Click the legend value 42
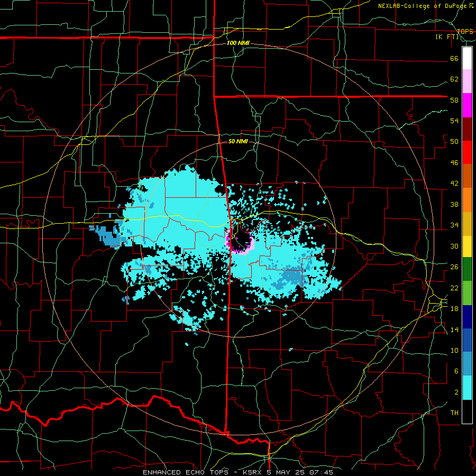 pyautogui.click(x=454, y=184)
